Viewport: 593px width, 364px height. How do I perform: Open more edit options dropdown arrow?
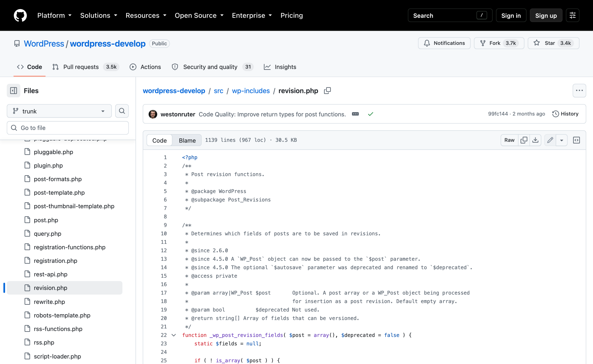(562, 140)
